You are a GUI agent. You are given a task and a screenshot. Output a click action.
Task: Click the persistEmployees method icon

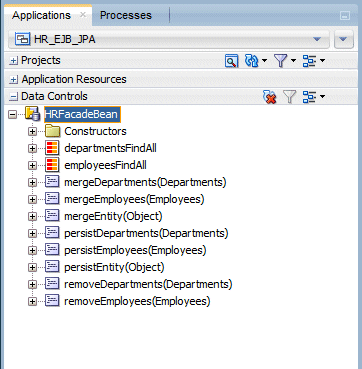click(x=52, y=250)
